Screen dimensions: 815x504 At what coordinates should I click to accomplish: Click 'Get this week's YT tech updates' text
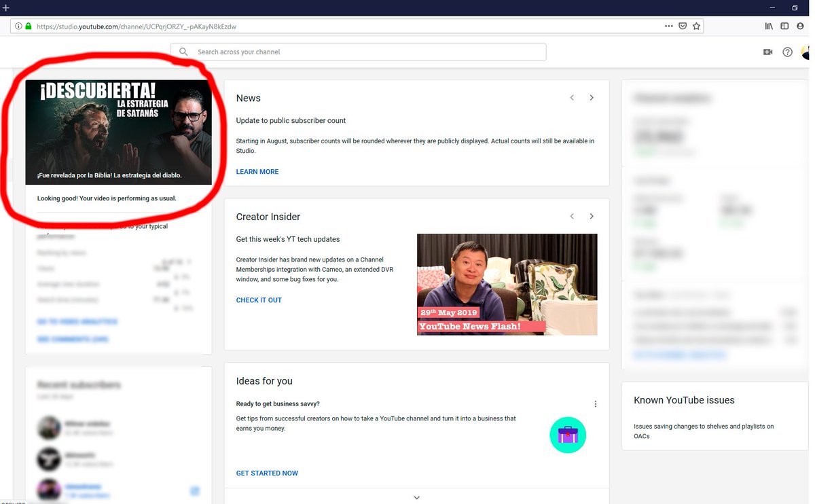click(x=288, y=239)
